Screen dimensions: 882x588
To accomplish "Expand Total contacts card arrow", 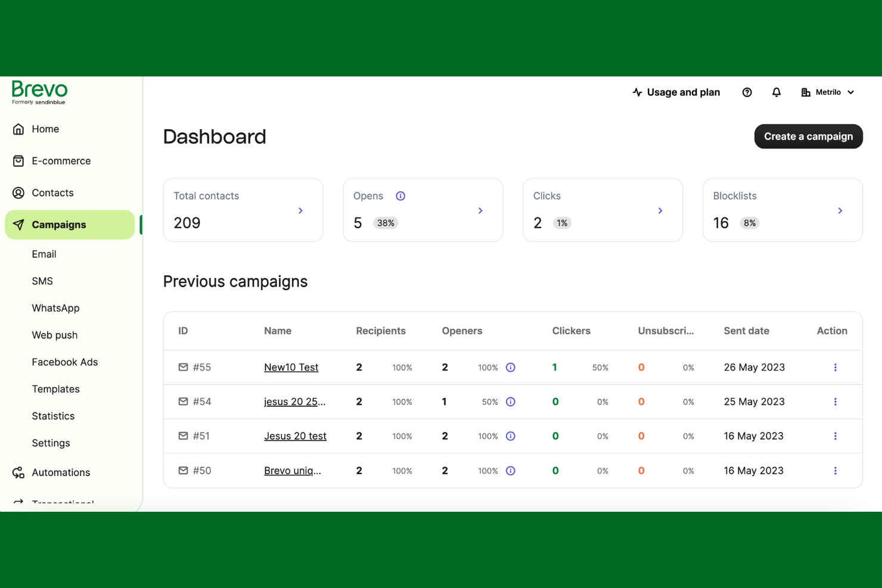I will (300, 211).
